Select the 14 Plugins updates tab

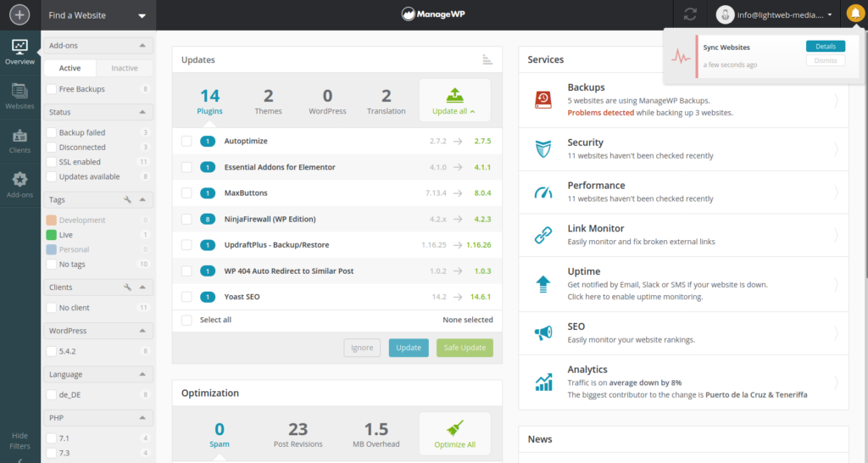click(x=210, y=102)
